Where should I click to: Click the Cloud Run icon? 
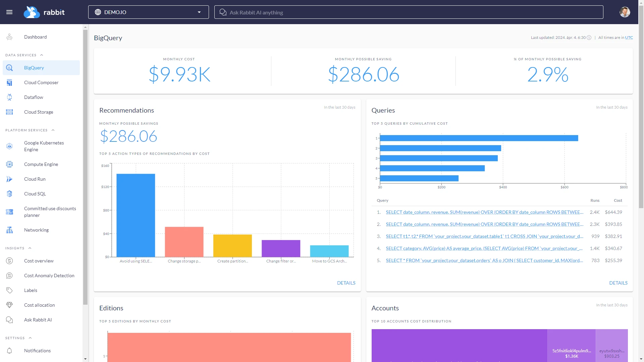(x=9, y=179)
